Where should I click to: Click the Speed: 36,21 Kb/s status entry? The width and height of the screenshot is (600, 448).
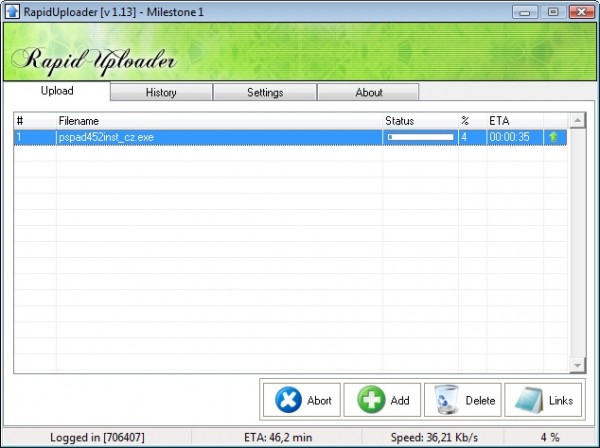[x=434, y=437]
